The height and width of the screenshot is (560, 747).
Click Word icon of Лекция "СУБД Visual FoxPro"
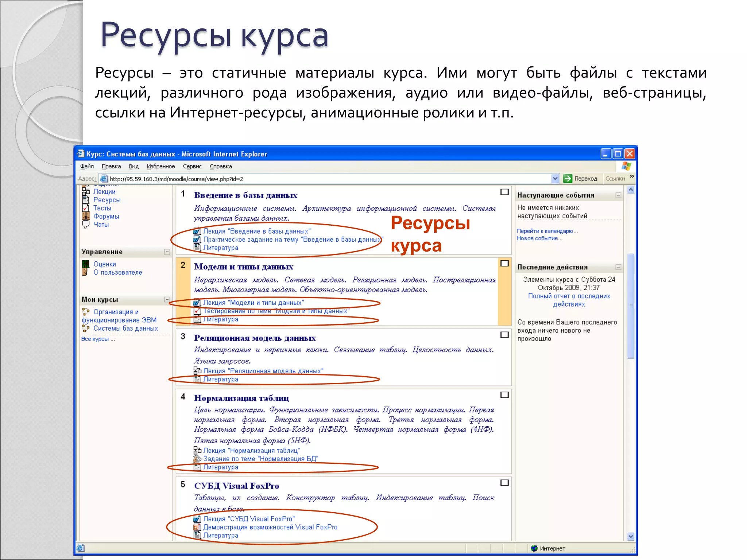point(197,519)
